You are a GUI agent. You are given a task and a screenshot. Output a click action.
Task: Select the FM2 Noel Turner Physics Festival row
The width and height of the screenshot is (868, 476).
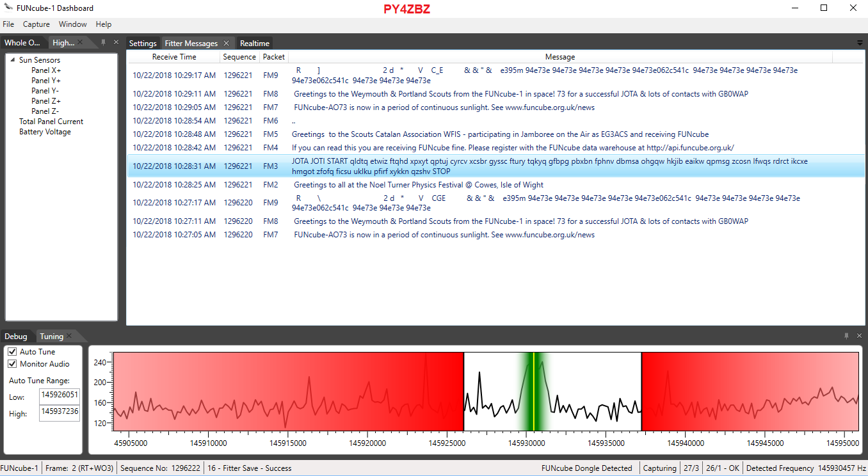pyautogui.click(x=496, y=185)
